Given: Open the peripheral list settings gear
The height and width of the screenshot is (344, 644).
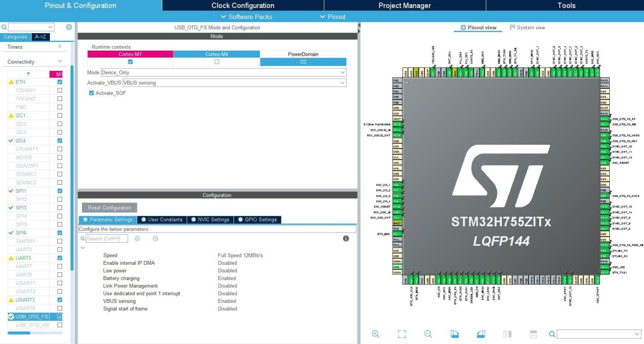Looking at the screenshot, I should (x=69, y=27).
